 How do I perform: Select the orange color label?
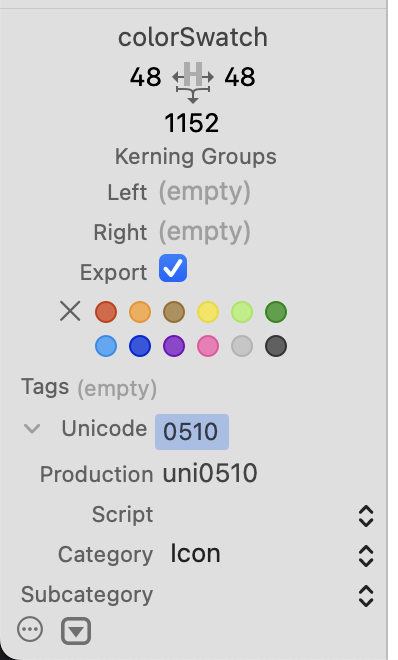(x=140, y=312)
